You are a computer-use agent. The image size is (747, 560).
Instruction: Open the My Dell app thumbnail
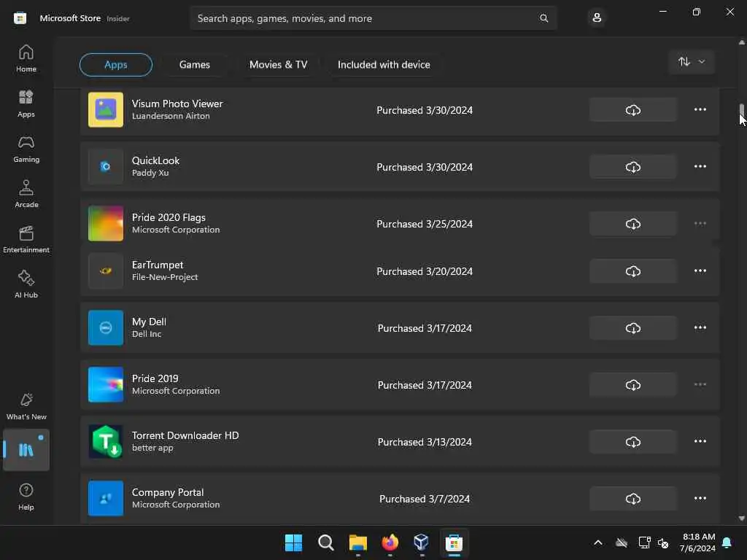click(106, 328)
